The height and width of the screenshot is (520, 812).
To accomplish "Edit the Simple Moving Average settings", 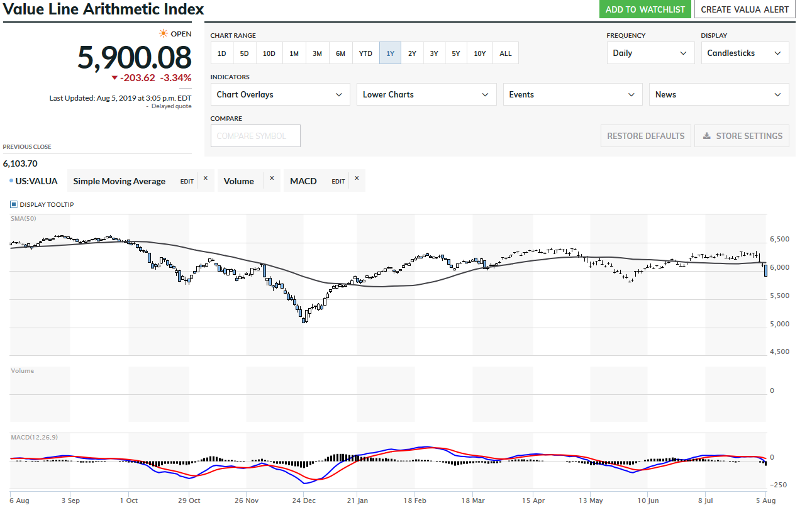I will [x=187, y=181].
